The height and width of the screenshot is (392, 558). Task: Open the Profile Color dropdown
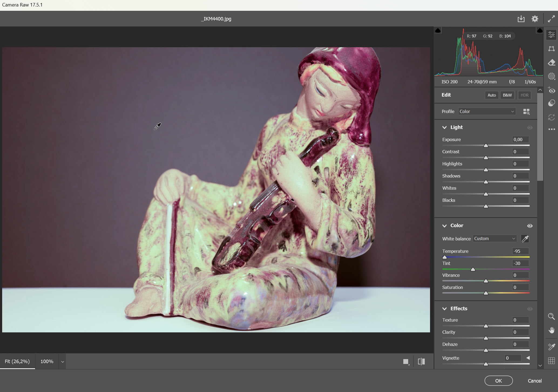(x=487, y=111)
